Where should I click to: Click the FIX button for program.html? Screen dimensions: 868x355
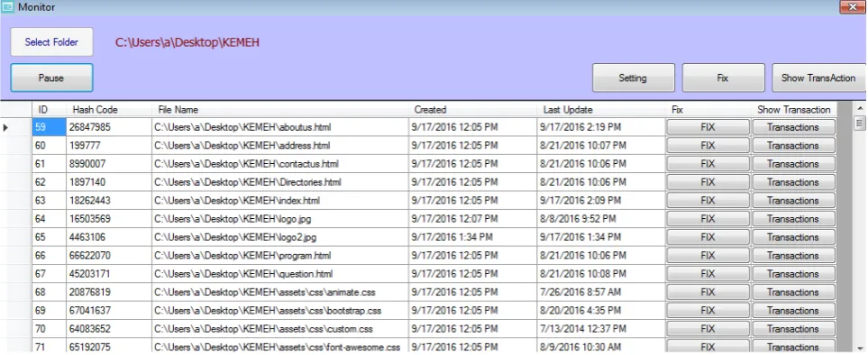pyautogui.click(x=708, y=256)
